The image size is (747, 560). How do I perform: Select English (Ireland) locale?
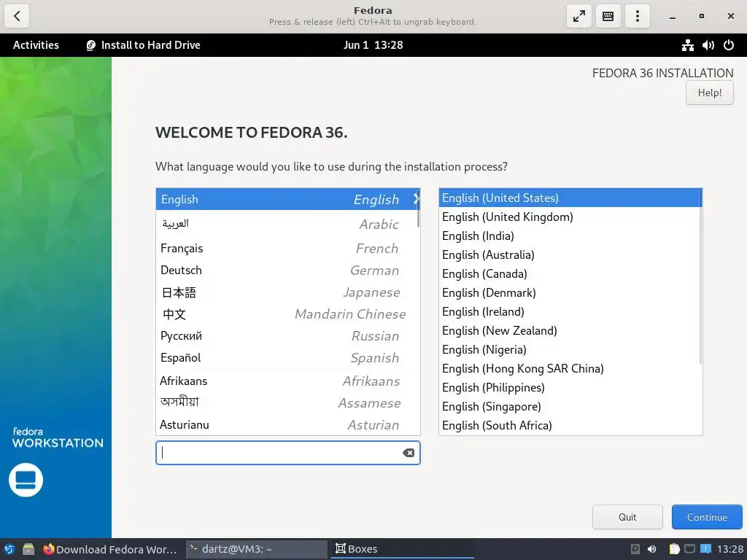click(570, 311)
